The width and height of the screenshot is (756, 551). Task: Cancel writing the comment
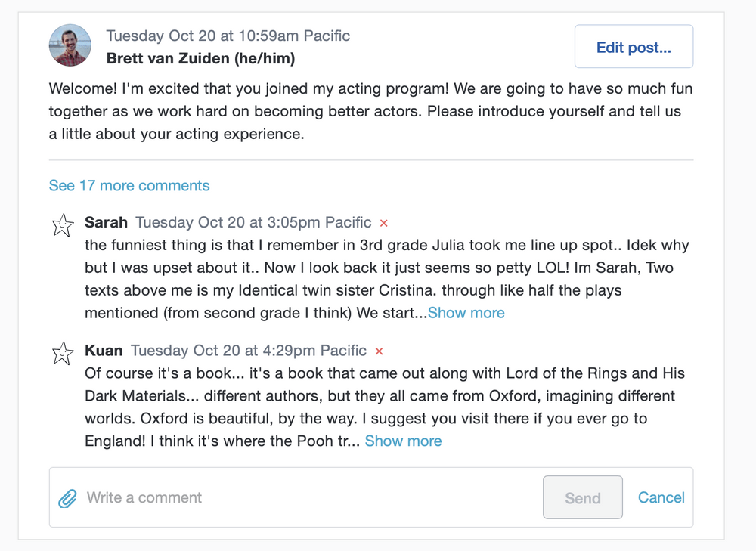(x=661, y=497)
